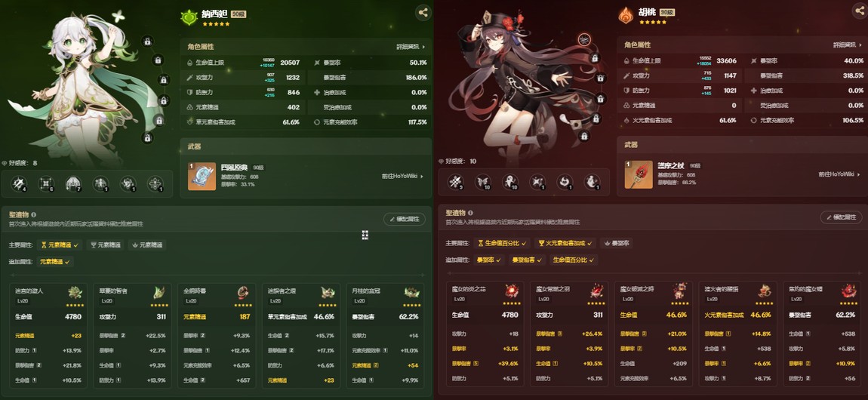Follow Nahida's 前往HoYoWiki link

point(402,177)
